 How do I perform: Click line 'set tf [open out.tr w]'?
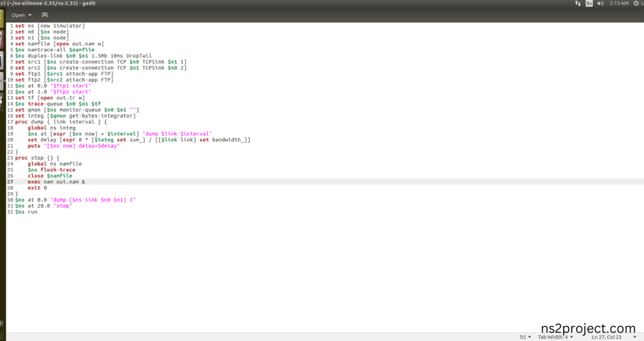(50, 98)
